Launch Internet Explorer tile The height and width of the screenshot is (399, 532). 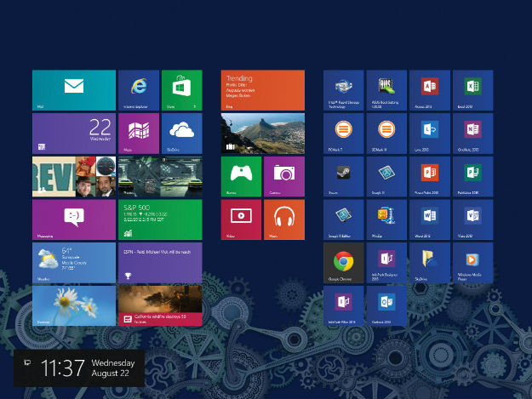click(138, 90)
